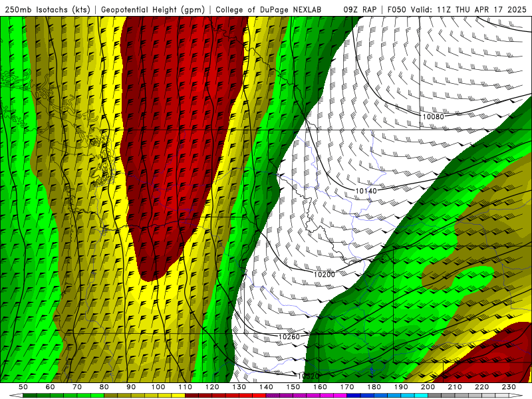
Task: Click the 110 value on the color scale
Action: click(186, 387)
